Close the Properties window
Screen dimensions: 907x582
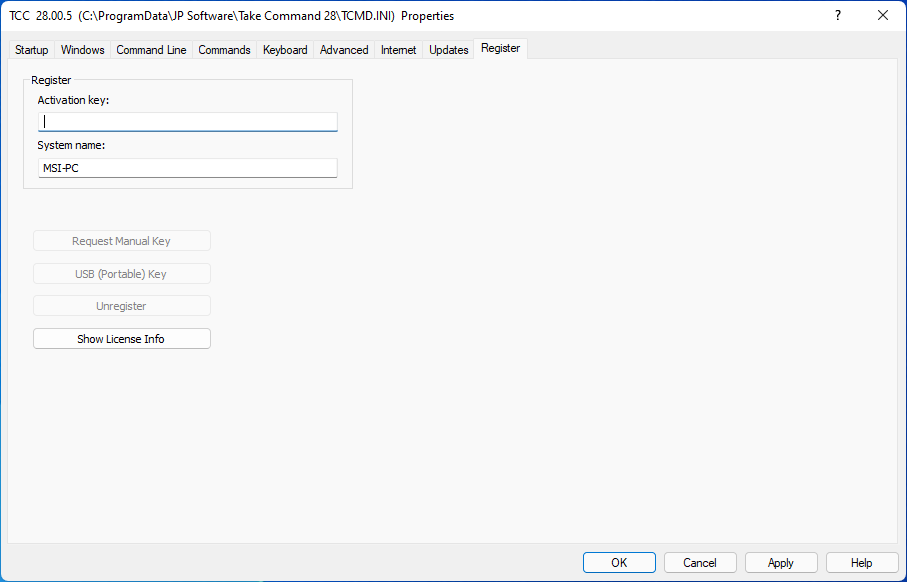point(883,16)
